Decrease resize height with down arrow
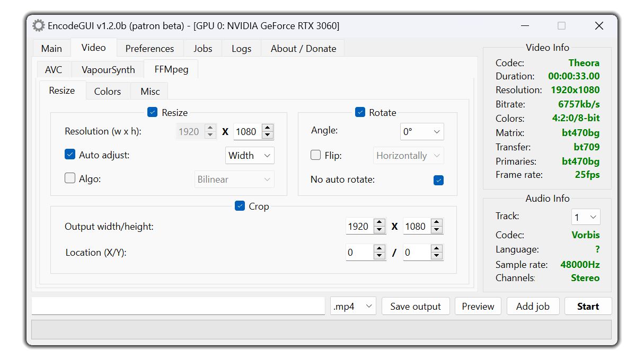The width and height of the screenshot is (644, 360). 268,135
